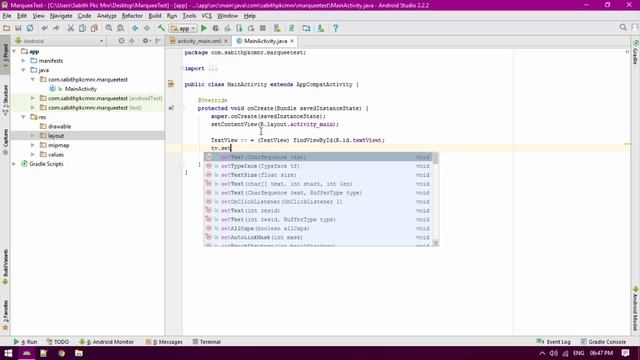Collapse the java folder
This screenshot has width=640, height=360.
click(x=24, y=70)
